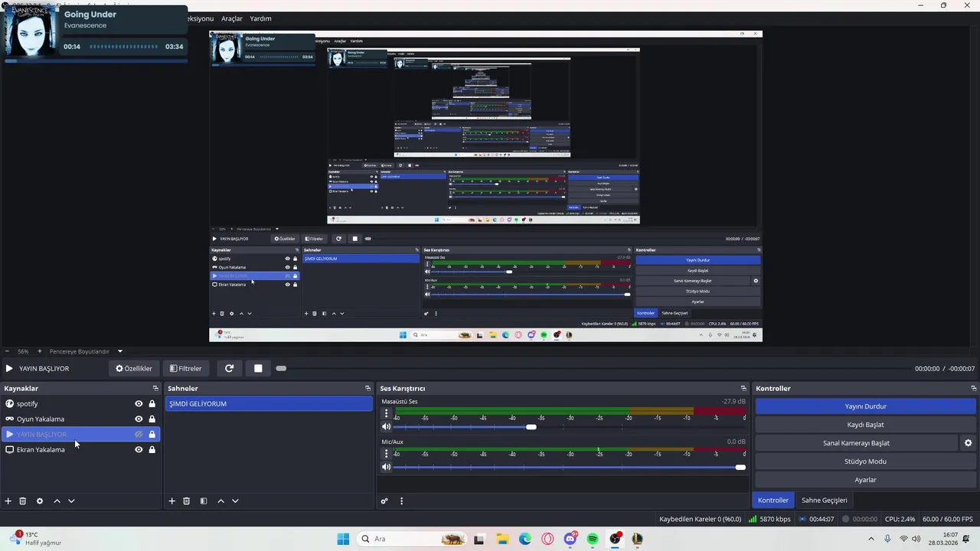Screen dimensions: 980x551
Task: Open Mic/Aux three-dot options menu
Action: click(387, 454)
